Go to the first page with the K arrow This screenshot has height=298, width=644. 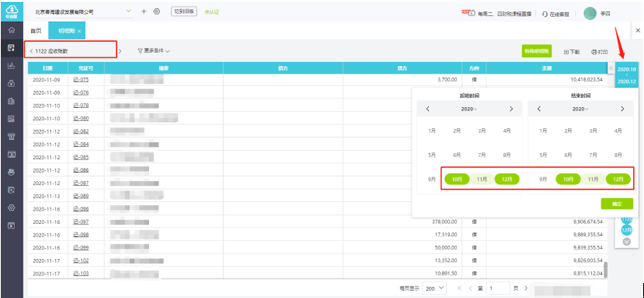pyautogui.click(x=460, y=288)
